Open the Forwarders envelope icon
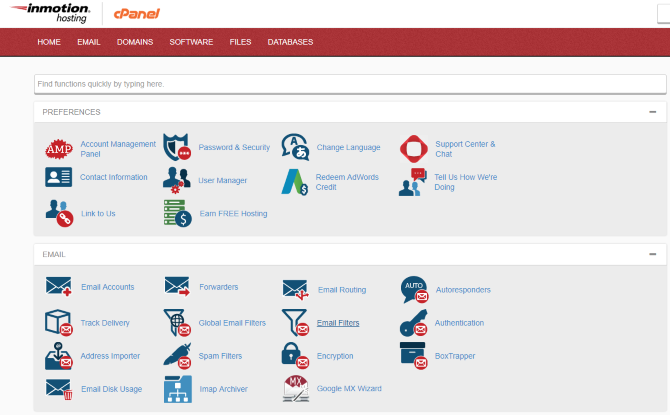 click(177, 287)
